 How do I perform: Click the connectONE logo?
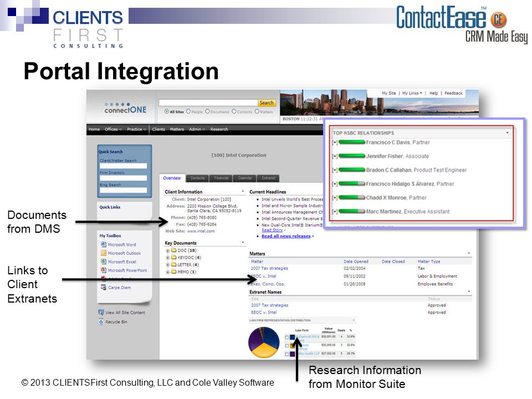(126, 108)
